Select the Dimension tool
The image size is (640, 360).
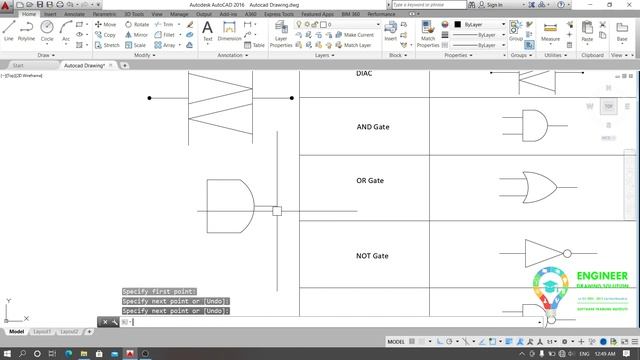click(x=229, y=31)
